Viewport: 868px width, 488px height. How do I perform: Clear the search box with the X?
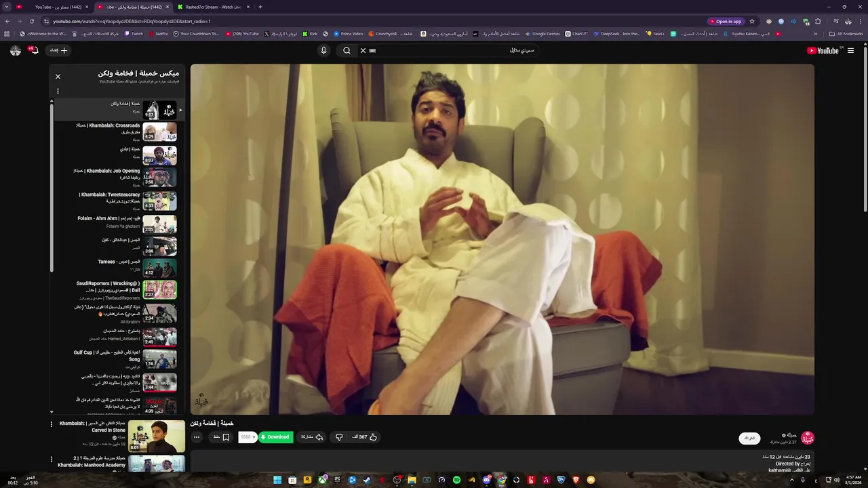coord(363,50)
